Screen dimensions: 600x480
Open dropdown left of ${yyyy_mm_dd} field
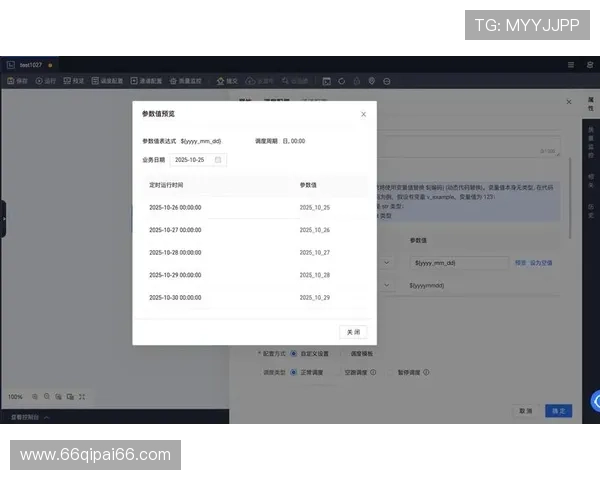point(386,263)
